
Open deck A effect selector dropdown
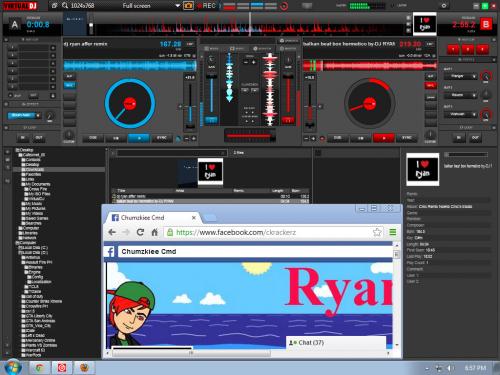coord(39,116)
